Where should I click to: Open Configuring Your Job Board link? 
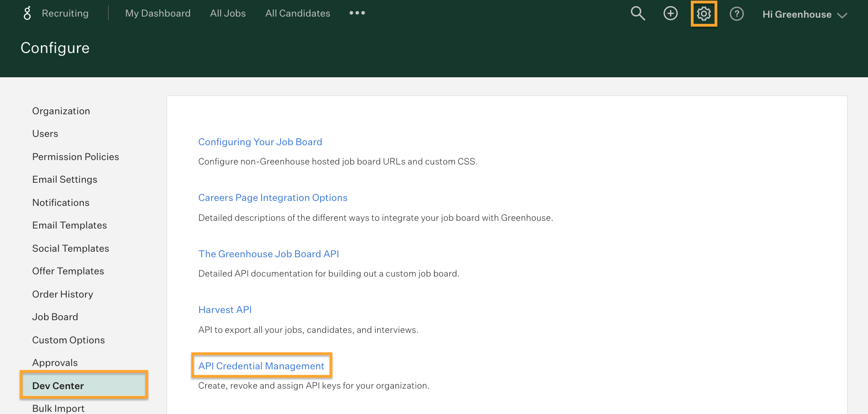point(260,142)
